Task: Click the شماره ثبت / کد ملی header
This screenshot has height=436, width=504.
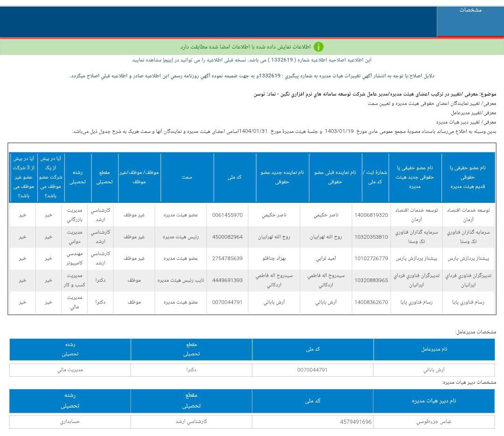Action: (375, 177)
